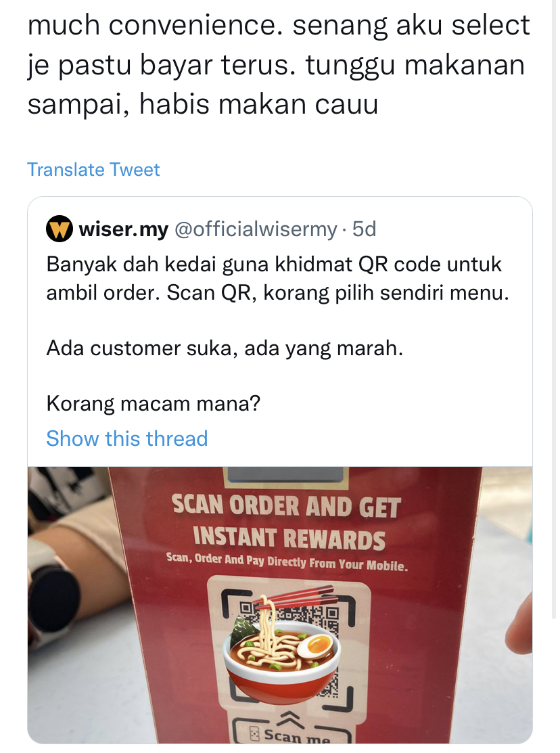Select the Banyak dah kedai quoted tweet text
Image resolution: width=560 pixels, height=753 pixels.
point(277,279)
